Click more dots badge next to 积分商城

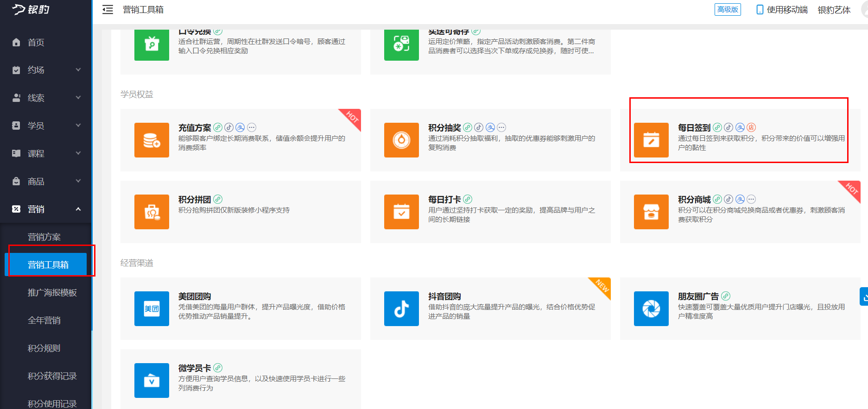(x=751, y=199)
